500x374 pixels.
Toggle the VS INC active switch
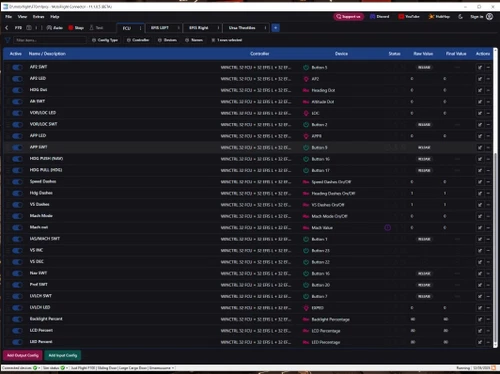(x=17, y=250)
